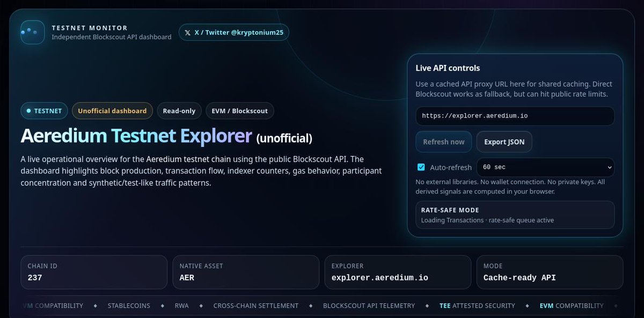Click the Testnet Monitor logo icon
The width and height of the screenshot is (644, 318).
[32, 32]
